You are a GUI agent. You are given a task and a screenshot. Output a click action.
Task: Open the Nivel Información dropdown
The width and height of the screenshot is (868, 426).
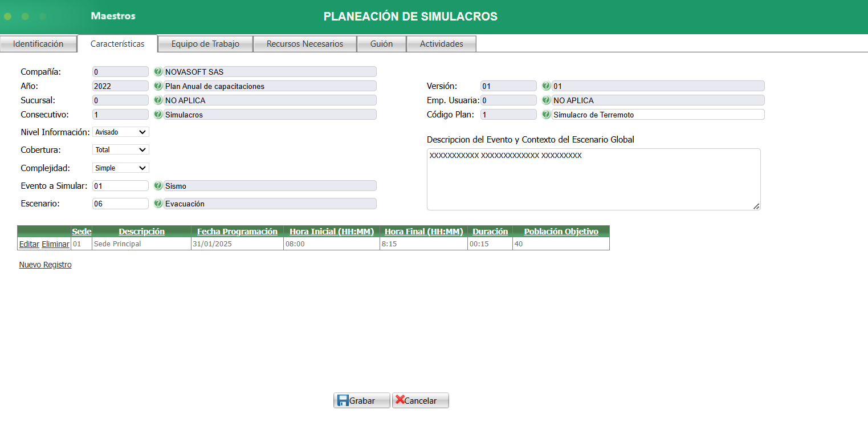(120, 132)
